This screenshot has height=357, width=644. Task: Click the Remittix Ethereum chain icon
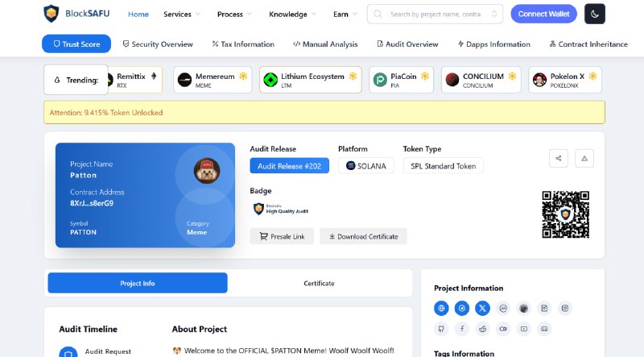tap(154, 76)
